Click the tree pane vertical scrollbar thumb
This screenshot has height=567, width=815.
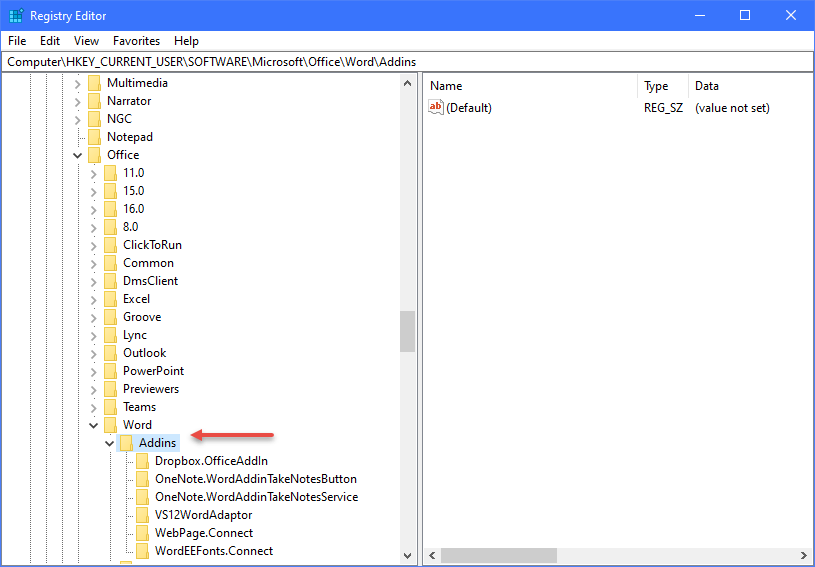[x=408, y=332]
